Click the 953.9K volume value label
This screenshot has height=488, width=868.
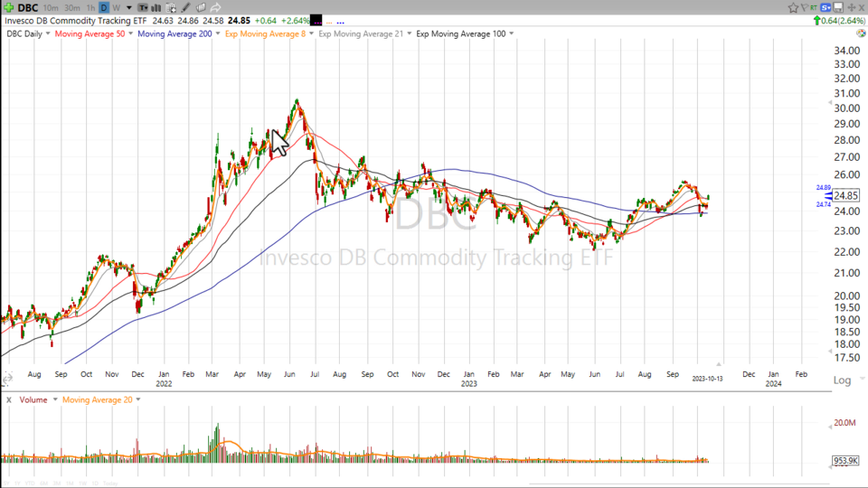click(845, 460)
